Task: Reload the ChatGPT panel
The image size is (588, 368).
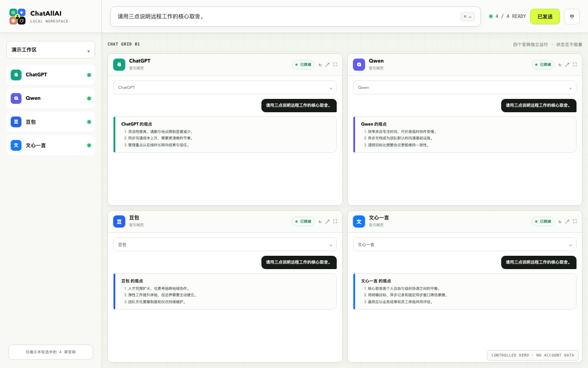Action: 320,65
